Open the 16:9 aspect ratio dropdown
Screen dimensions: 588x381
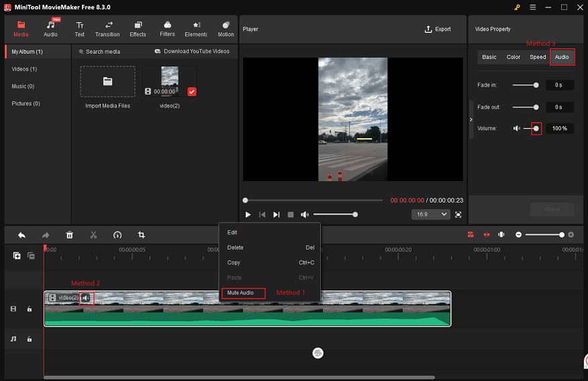click(x=430, y=214)
